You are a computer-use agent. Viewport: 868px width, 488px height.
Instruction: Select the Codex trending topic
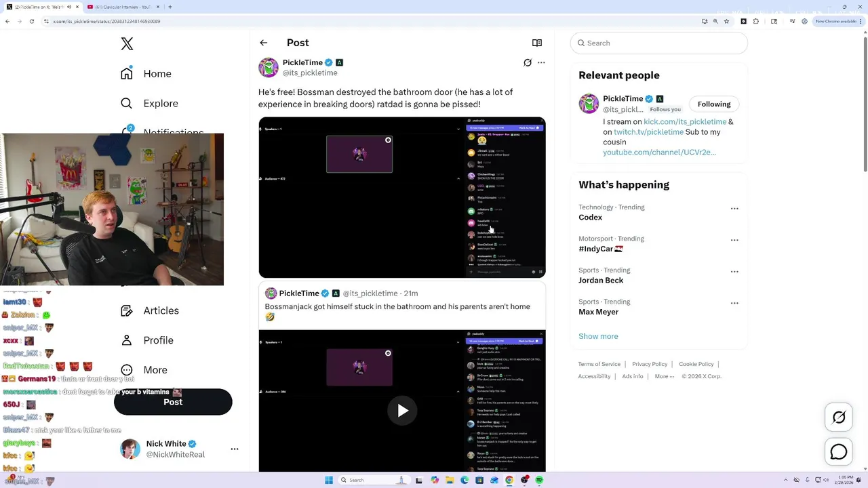tap(590, 218)
